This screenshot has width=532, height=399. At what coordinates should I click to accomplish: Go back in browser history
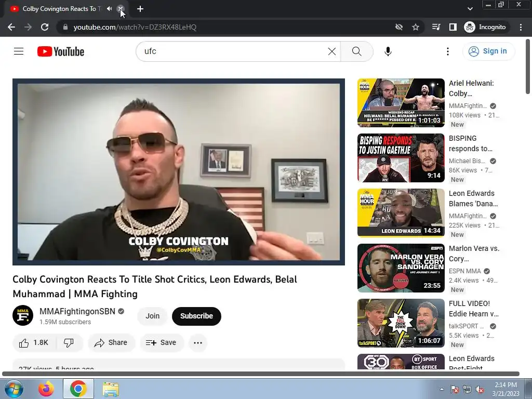(11, 27)
